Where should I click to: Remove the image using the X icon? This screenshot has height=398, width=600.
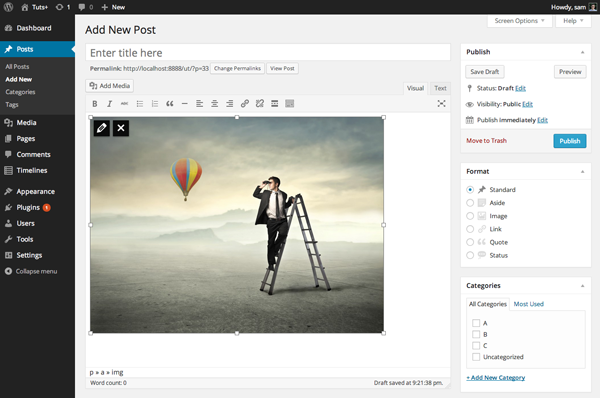(x=121, y=128)
